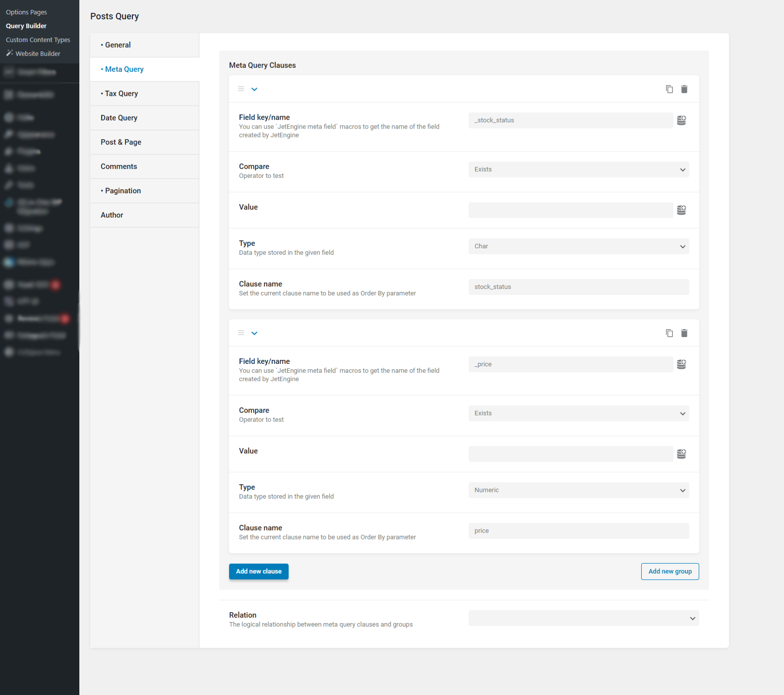Viewport: 784px width, 695px height.
Task: Open Custom Content Types in sidebar
Action: tap(38, 40)
